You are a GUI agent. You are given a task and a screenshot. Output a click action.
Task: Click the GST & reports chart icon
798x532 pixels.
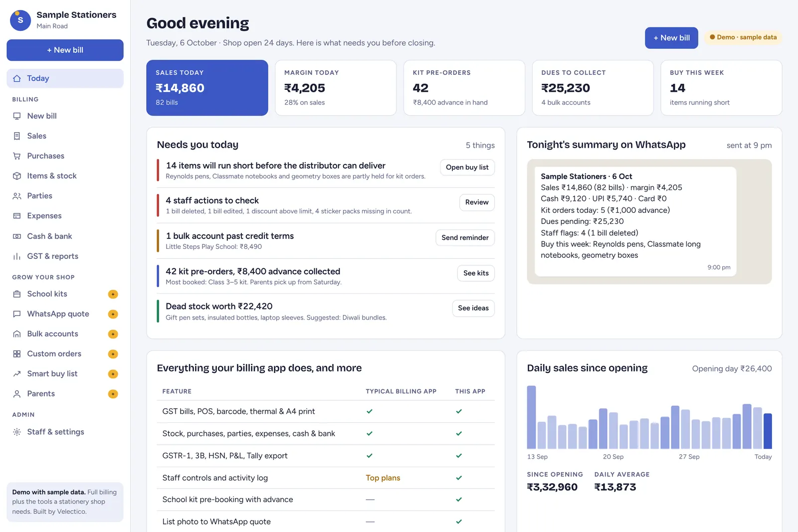click(x=17, y=256)
